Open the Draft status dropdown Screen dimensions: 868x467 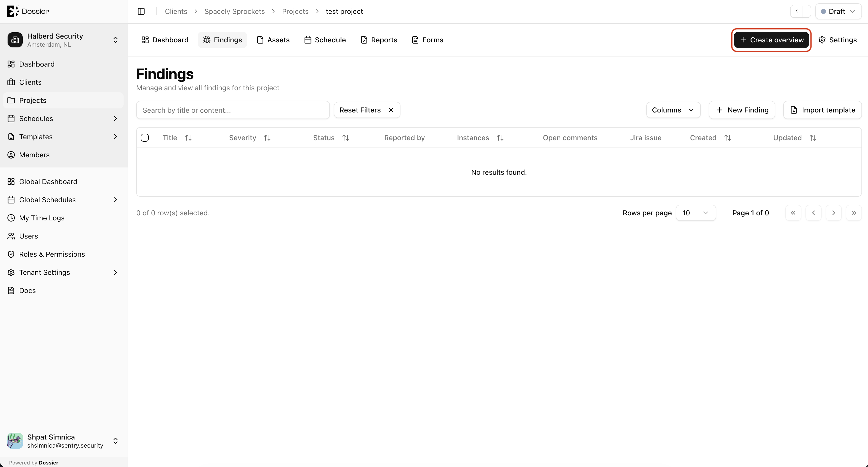pos(838,11)
